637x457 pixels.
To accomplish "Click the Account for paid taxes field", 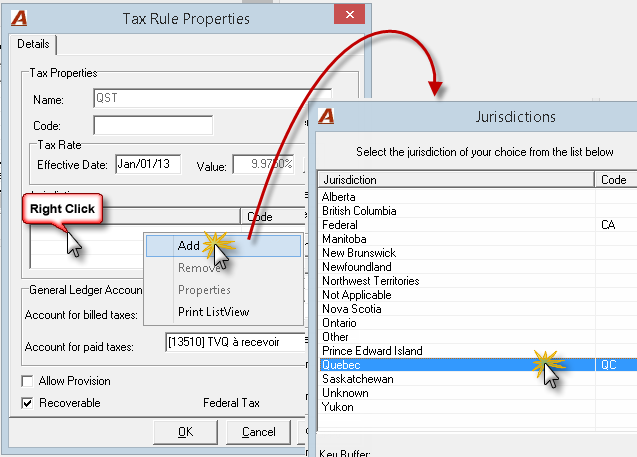I will (x=236, y=342).
